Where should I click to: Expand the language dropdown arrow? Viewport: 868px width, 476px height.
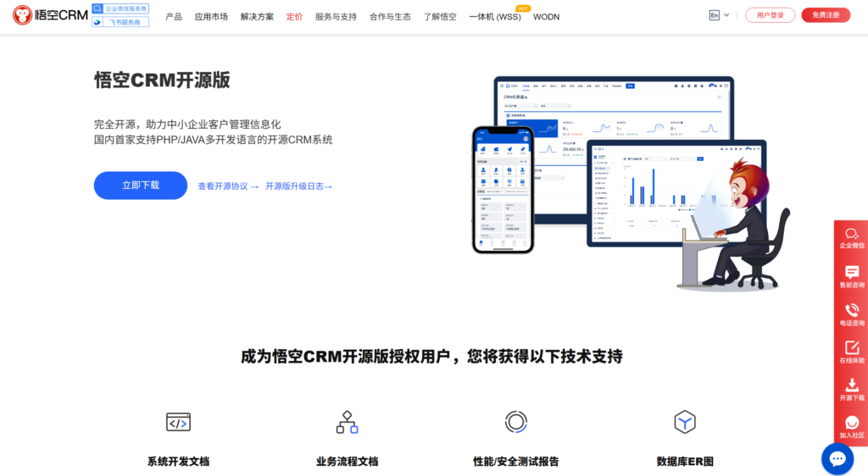tap(726, 15)
